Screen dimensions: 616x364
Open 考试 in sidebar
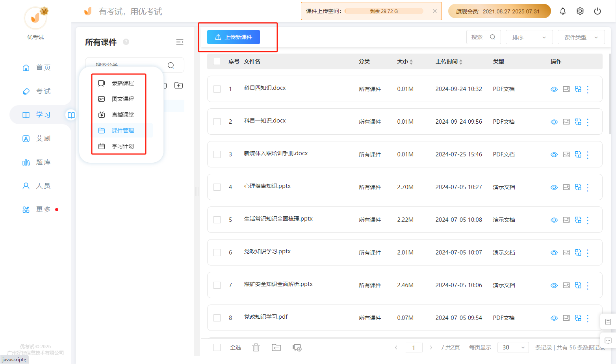[x=37, y=91]
